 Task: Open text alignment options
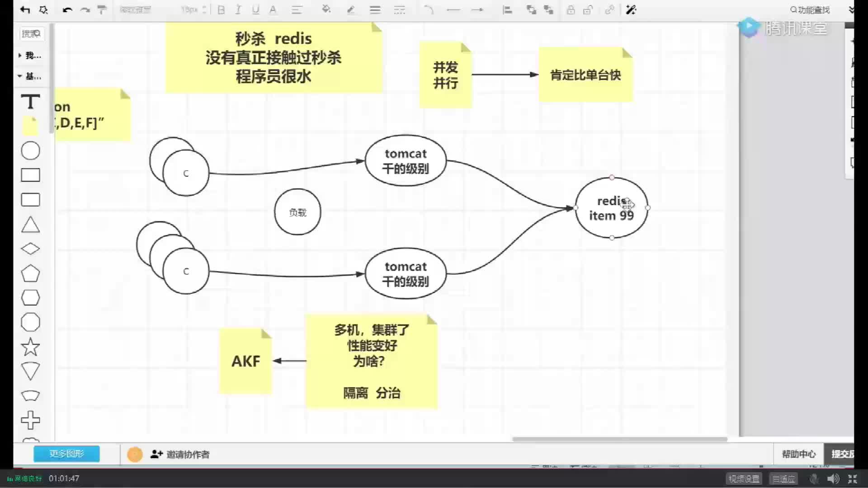click(297, 10)
